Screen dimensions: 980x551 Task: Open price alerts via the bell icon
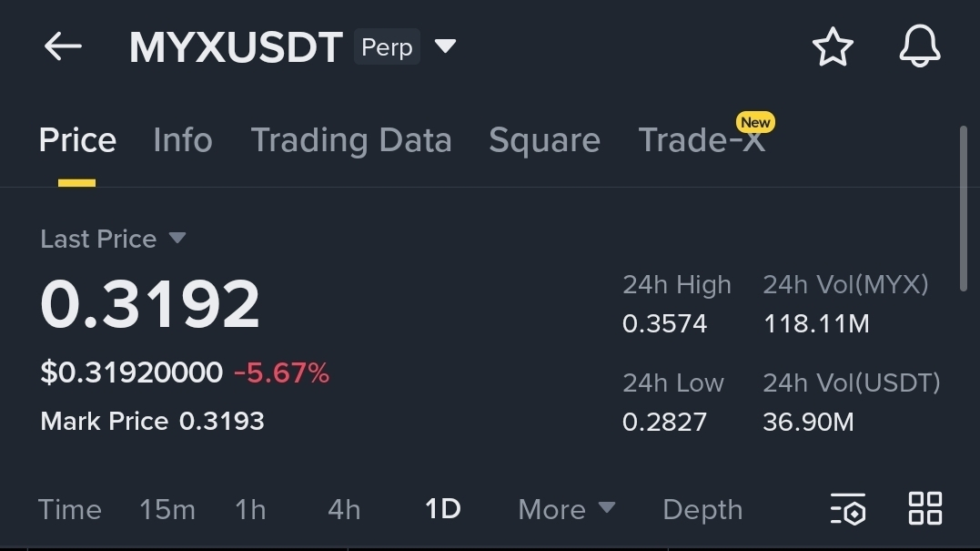919,46
